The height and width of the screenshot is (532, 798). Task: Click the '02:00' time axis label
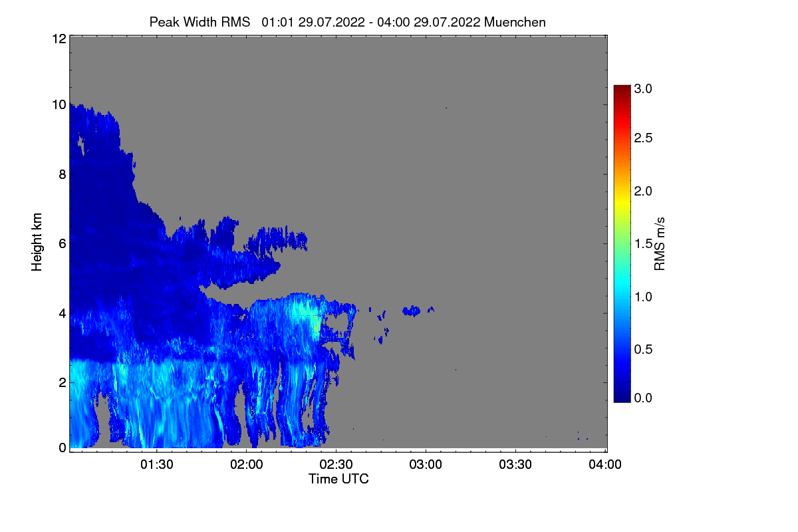[246, 465]
